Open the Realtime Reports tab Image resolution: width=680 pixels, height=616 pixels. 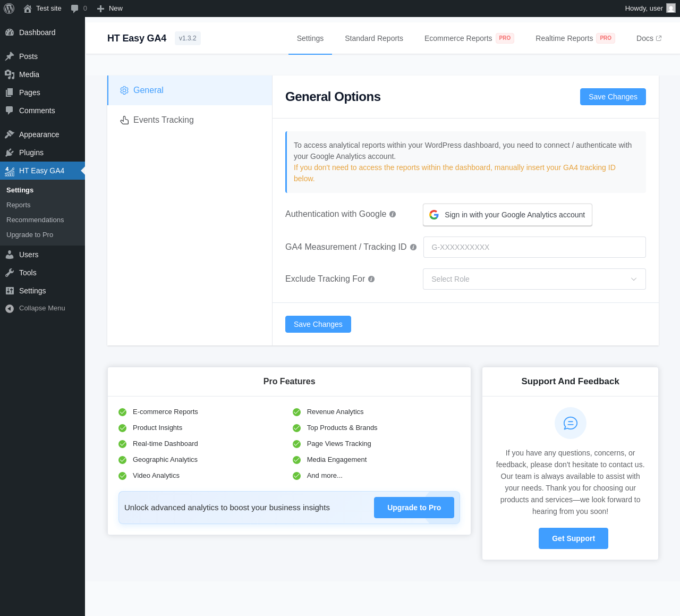[564, 38]
